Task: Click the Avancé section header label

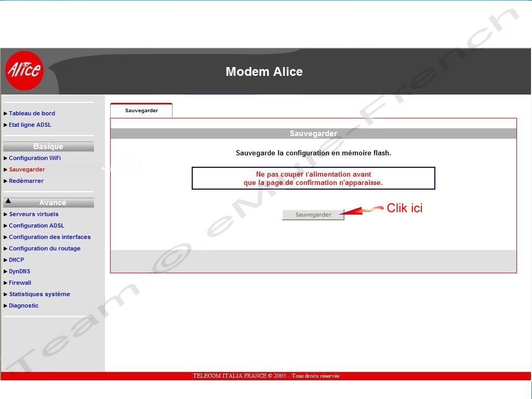Action: [52, 203]
